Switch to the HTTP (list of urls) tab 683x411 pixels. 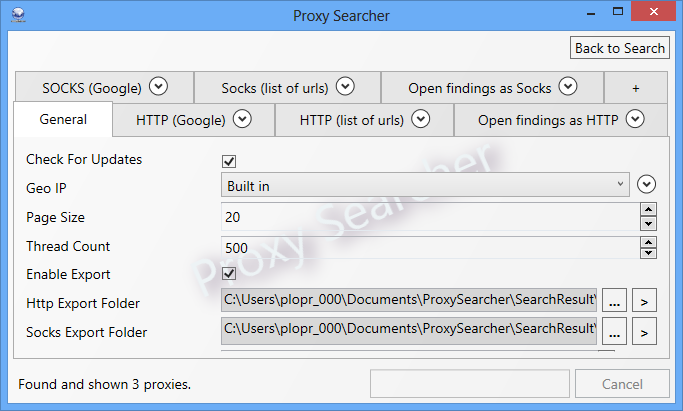365,120
